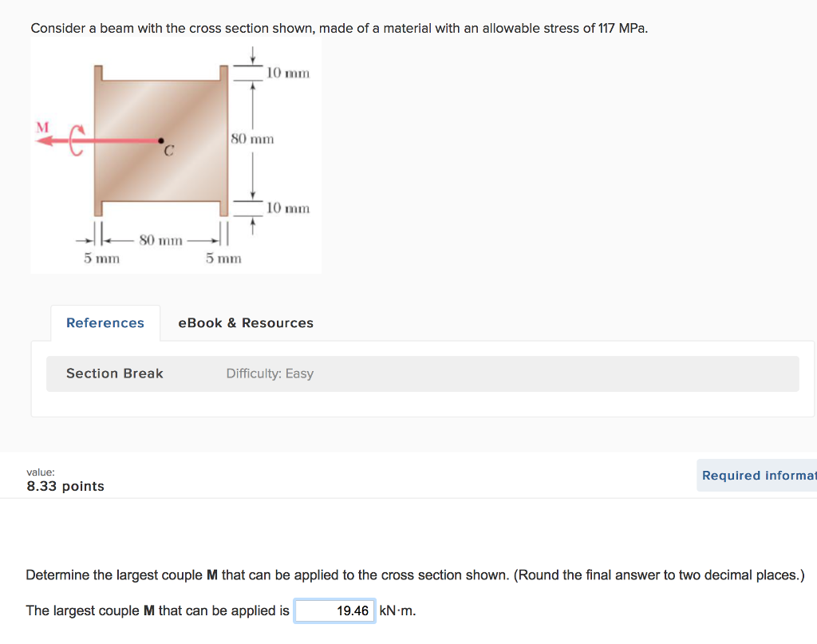This screenshot has height=644, width=817.
Task: Click the bottom flange 10 mm dimension
Action: 288,208
